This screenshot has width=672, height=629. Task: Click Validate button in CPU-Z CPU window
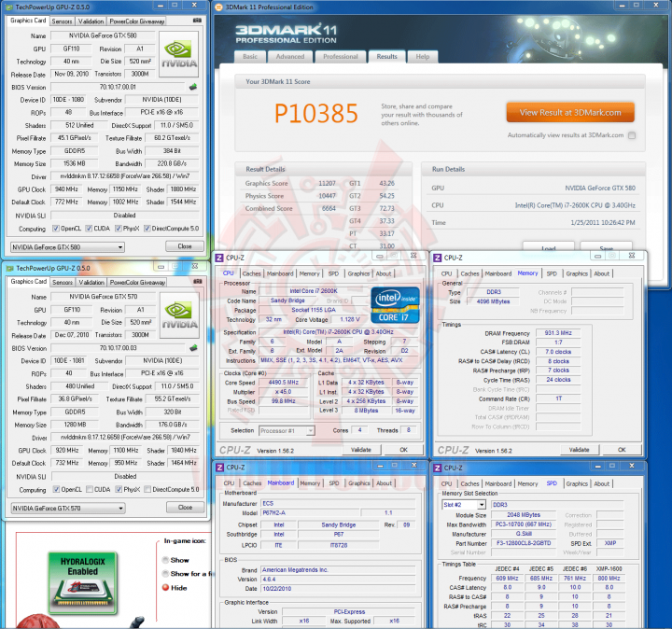tap(361, 450)
